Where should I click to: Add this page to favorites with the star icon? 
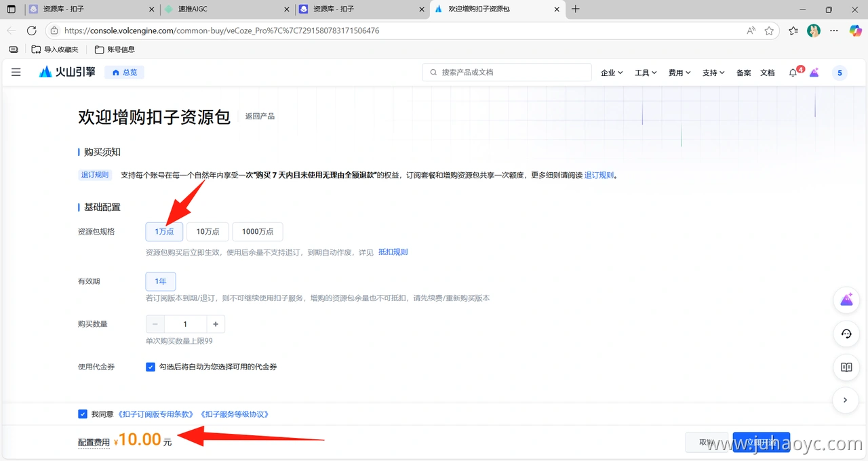coord(769,31)
